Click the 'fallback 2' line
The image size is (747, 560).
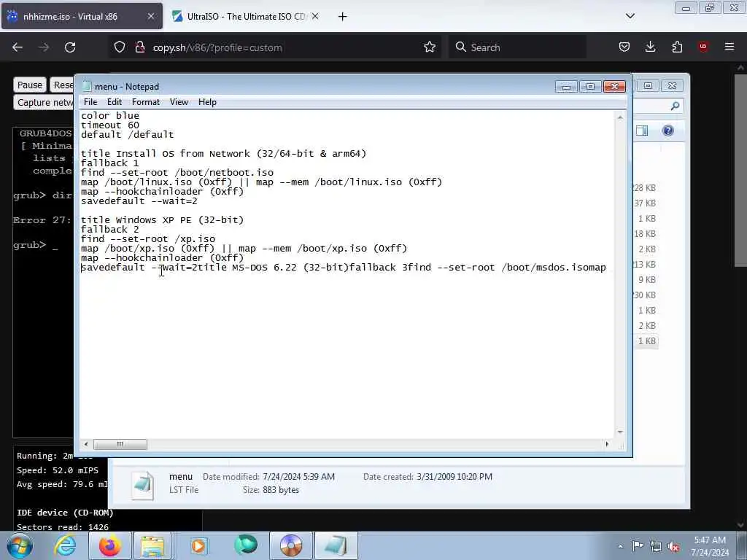click(109, 230)
